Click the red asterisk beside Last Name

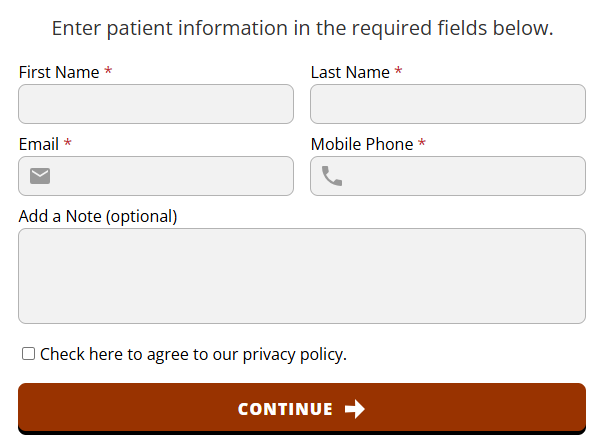pos(398,73)
